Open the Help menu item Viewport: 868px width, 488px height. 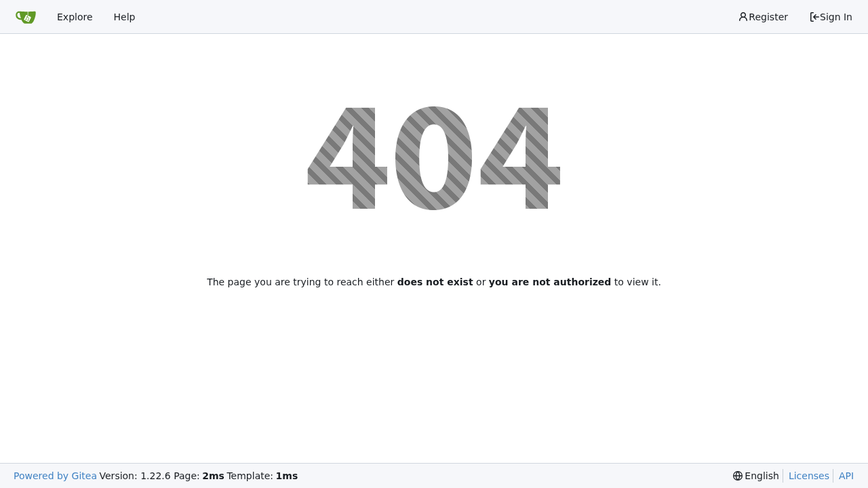[124, 17]
